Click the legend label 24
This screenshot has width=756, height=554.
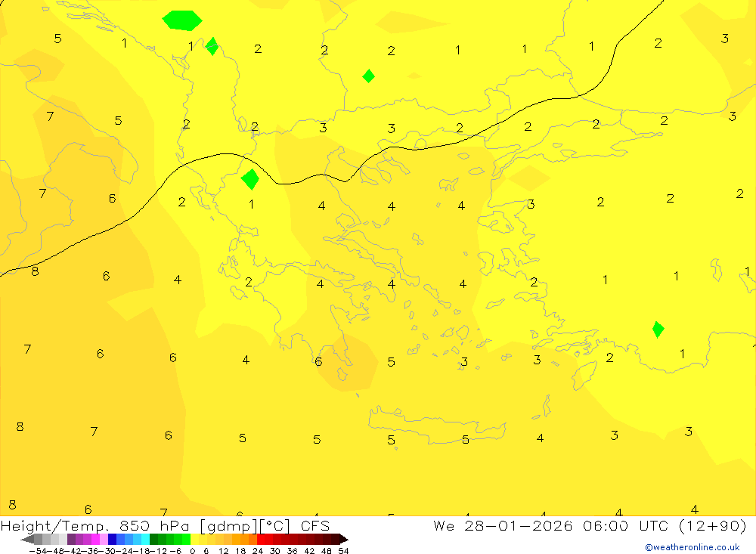258,551
